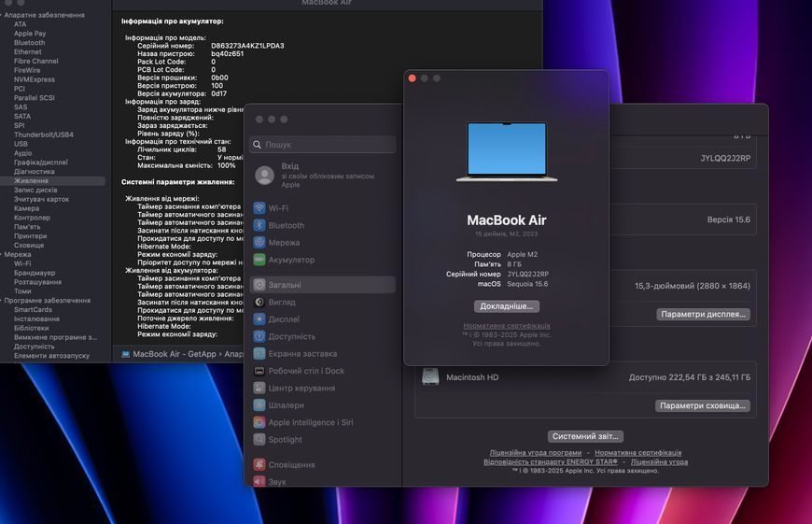Select Сховище in System Information sidebar

pos(29,245)
